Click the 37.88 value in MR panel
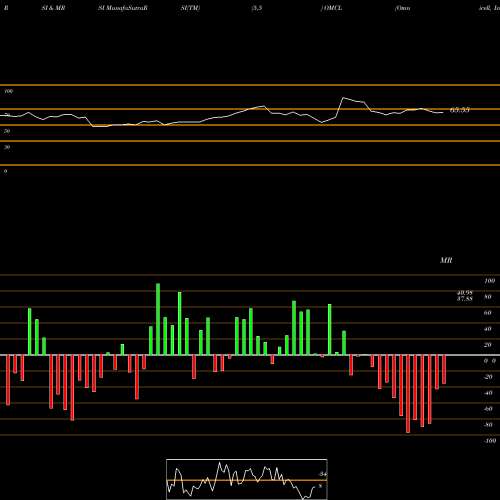 (465, 299)
